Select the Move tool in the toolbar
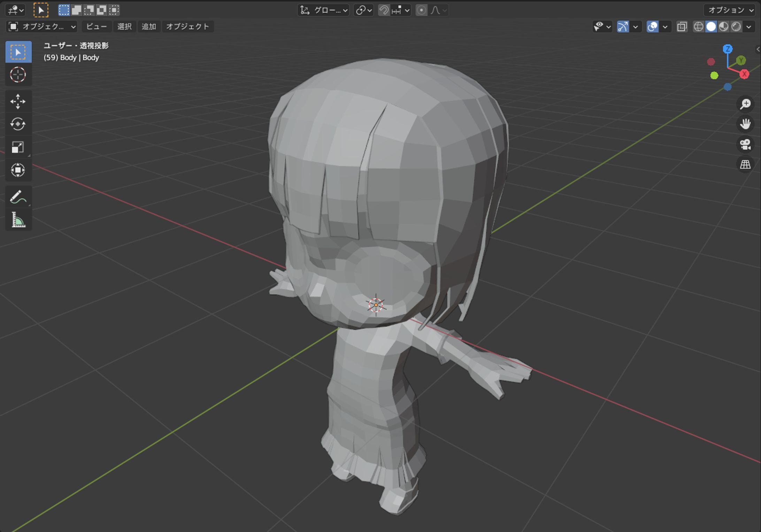The width and height of the screenshot is (761, 532). coord(18,101)
